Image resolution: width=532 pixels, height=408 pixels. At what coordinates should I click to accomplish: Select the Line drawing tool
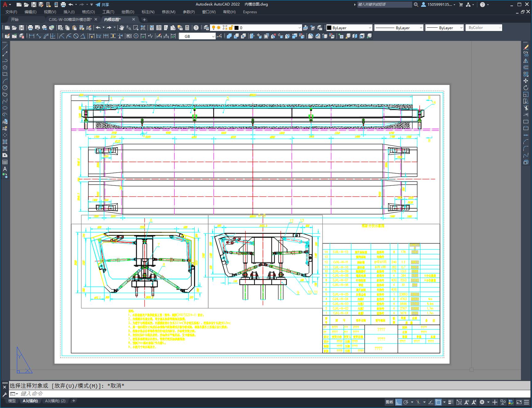pyautogui.click(x=5, y=47)
